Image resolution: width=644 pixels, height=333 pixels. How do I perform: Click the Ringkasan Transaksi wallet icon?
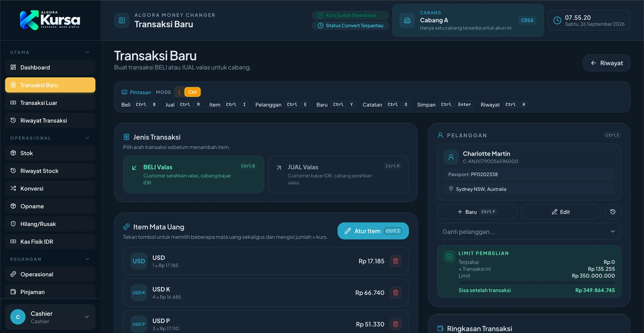coord(440,328)
